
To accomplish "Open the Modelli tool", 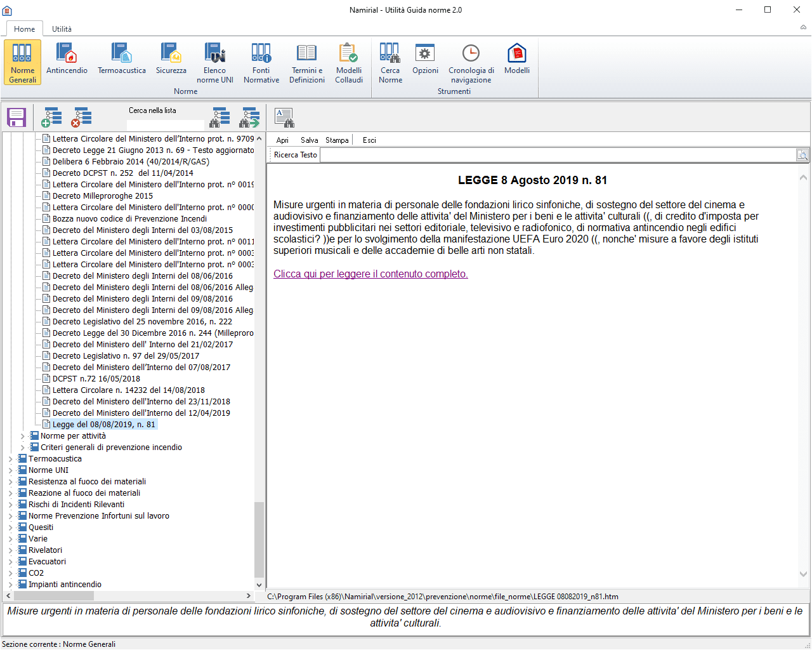I will click(x=517, y=60).
